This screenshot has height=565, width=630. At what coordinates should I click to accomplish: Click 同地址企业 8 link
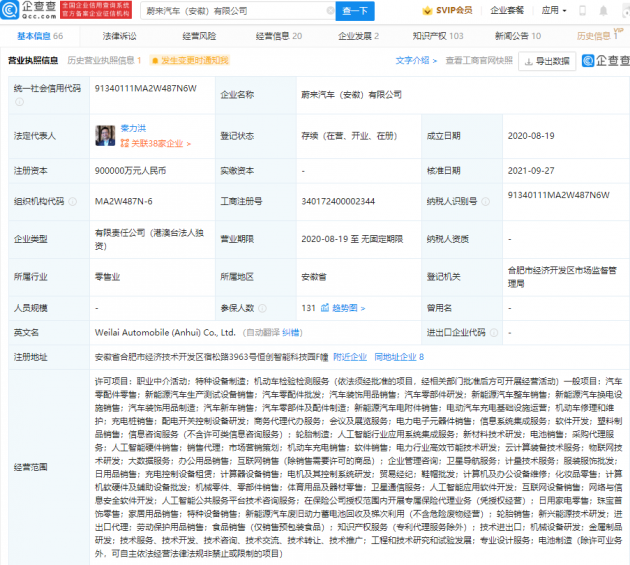point(399,357)
